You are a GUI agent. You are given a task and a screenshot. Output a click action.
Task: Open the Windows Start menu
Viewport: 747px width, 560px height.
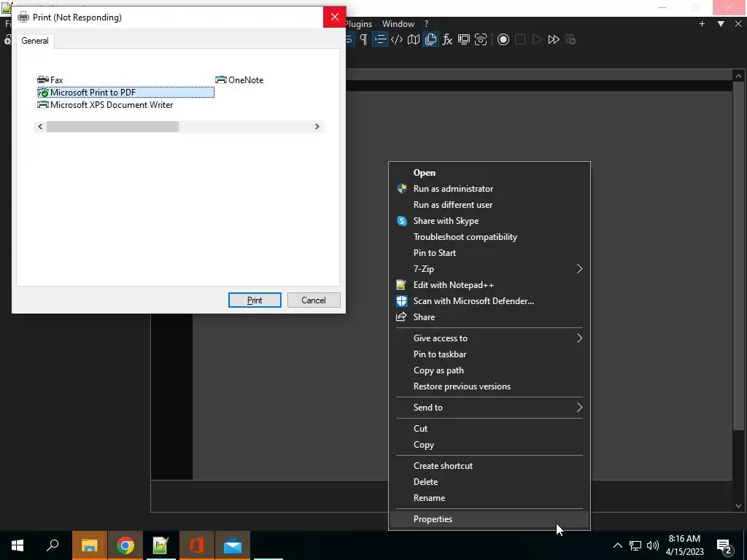tap(18, 545)
